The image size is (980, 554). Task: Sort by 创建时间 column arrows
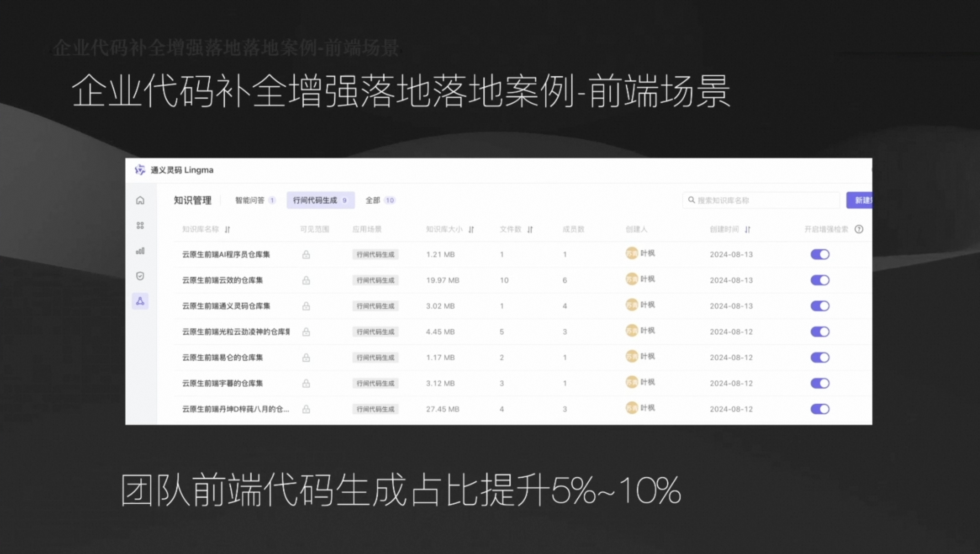click(x=747, y=229)
